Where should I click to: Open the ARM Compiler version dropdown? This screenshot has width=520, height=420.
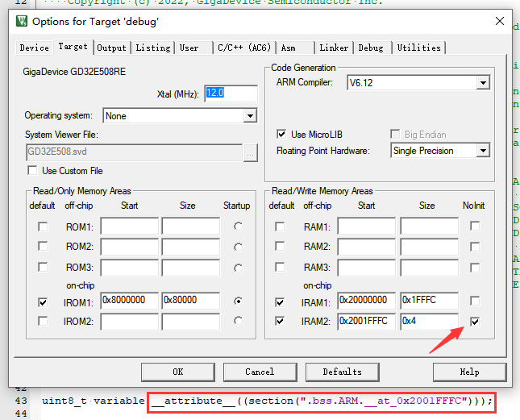click(482, 83)
